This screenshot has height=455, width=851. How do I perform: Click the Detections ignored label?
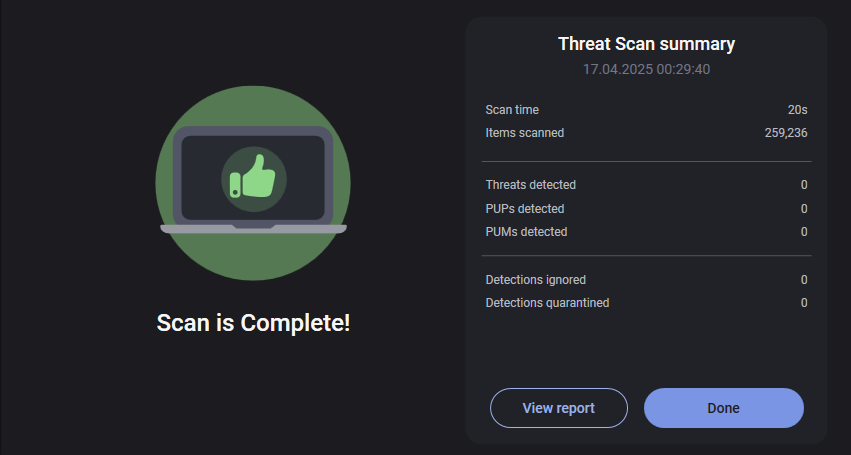click(x=536, y=280)
